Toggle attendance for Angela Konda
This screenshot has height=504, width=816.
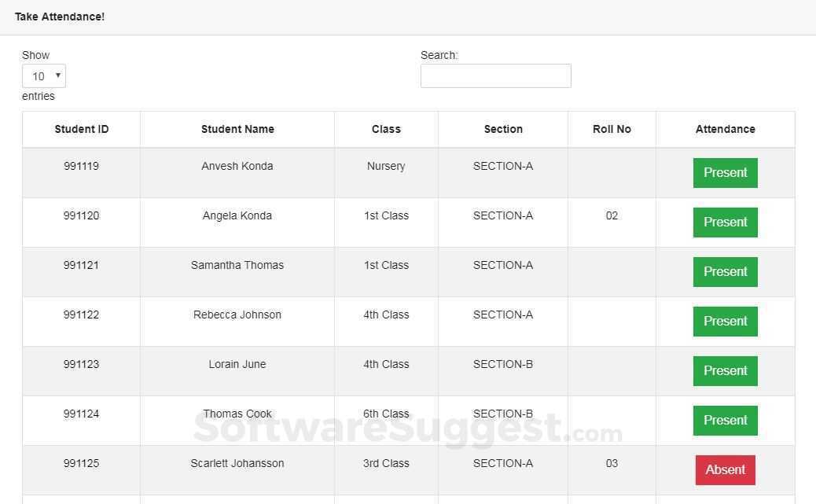tap(725, 223)
